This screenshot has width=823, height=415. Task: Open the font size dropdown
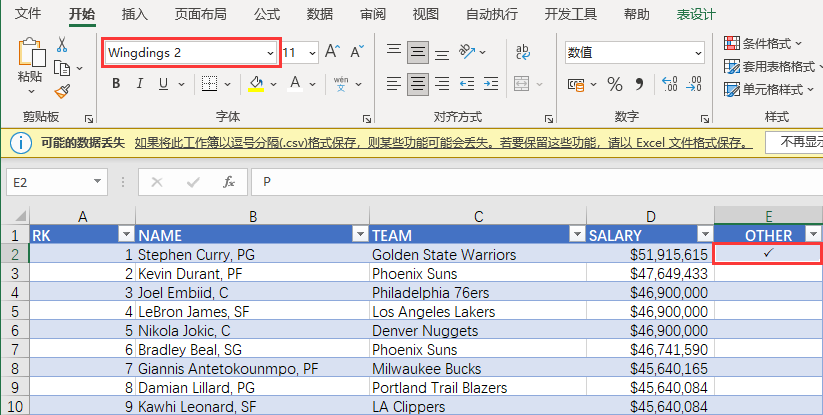point(312,52)
